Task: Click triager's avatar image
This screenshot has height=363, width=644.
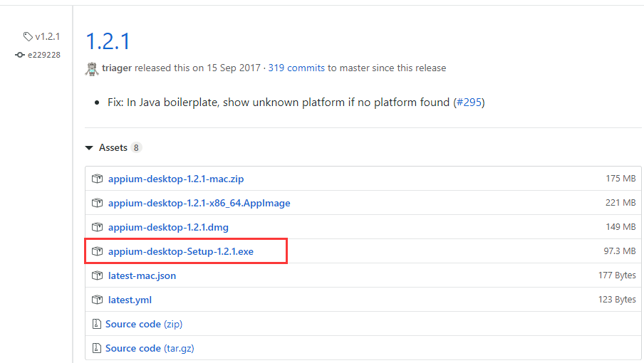Action: click(x=92, y=68)
